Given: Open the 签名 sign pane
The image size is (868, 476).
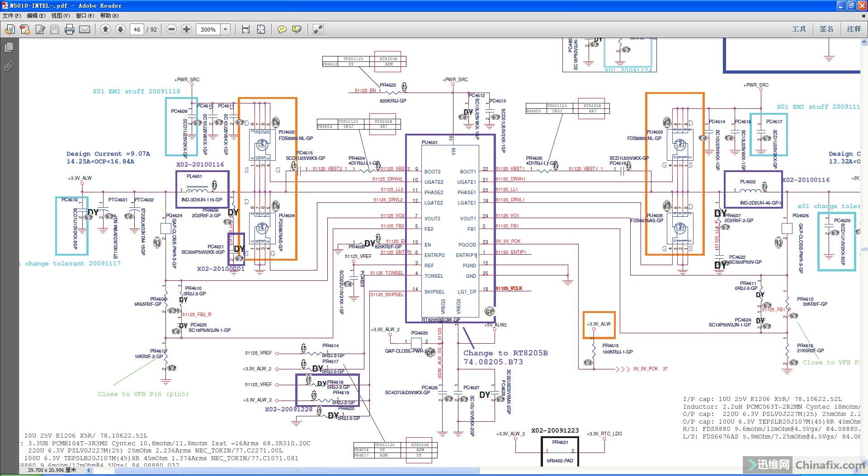Looking at the screenshot, I should [x=826, y=29].
